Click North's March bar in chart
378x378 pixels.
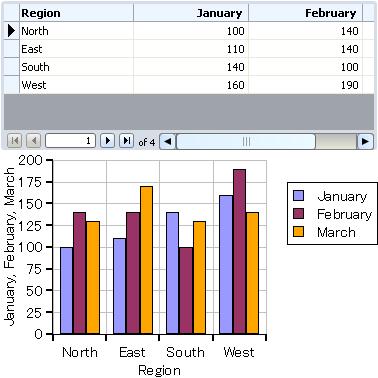tap(93, 277)
